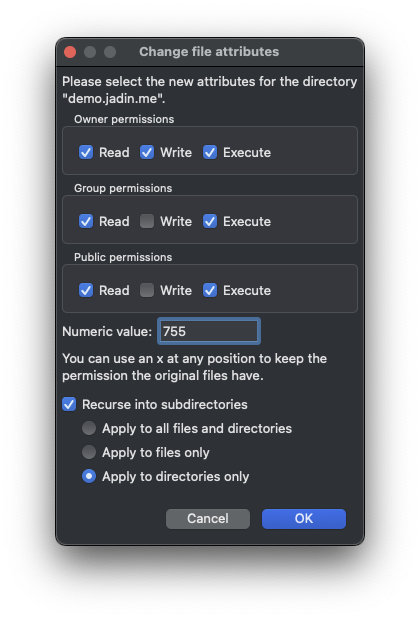Image resolution: width=420 pixels, height=619 pixels.
Task: Close the dialog with red window button
Action: coord(70,52)
